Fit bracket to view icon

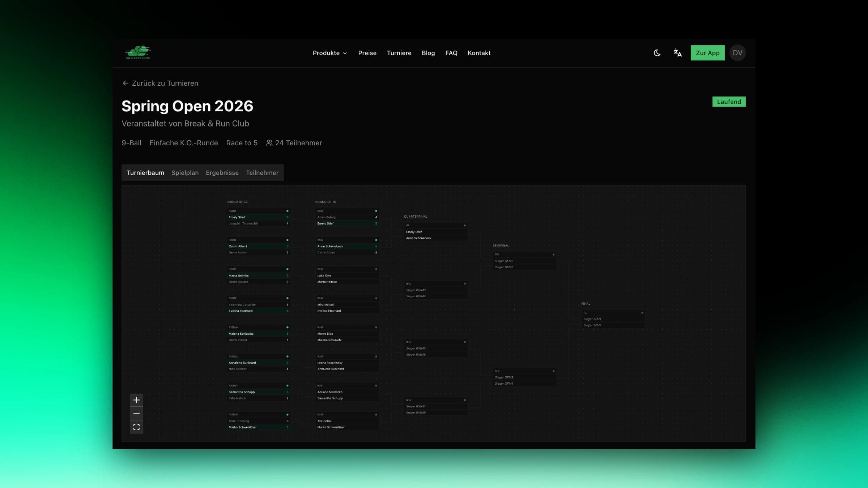[136, 427]
